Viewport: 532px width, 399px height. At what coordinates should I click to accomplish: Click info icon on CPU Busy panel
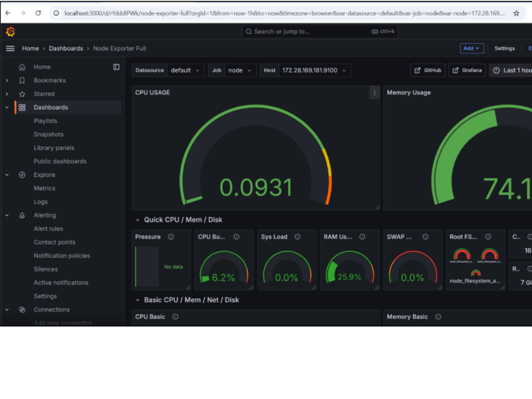237,237
